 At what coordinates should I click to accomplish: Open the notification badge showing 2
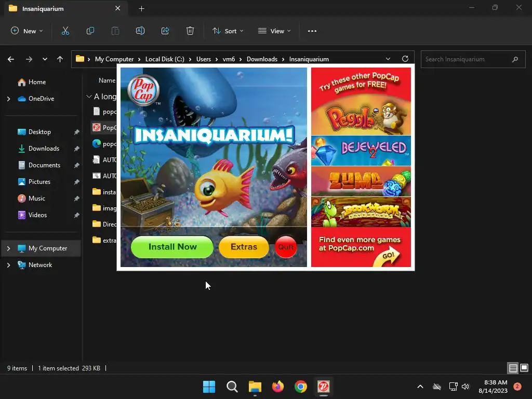coord(517,387)
